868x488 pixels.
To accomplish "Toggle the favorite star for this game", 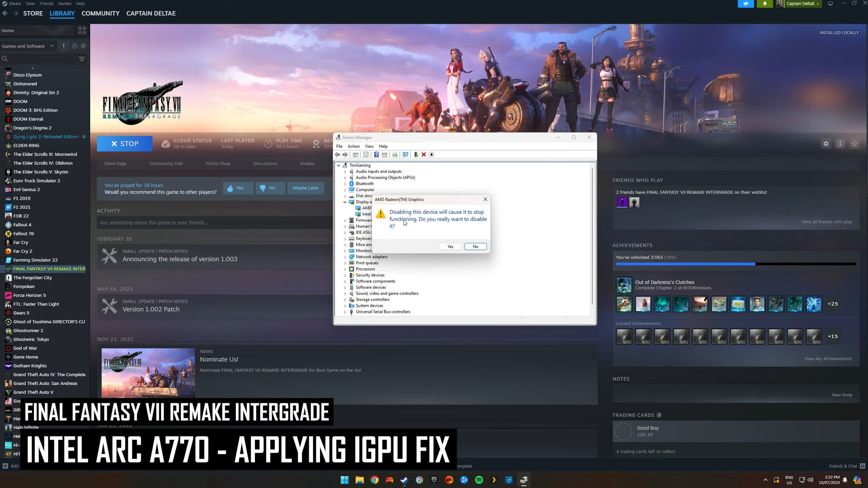I will coord(854,144).
